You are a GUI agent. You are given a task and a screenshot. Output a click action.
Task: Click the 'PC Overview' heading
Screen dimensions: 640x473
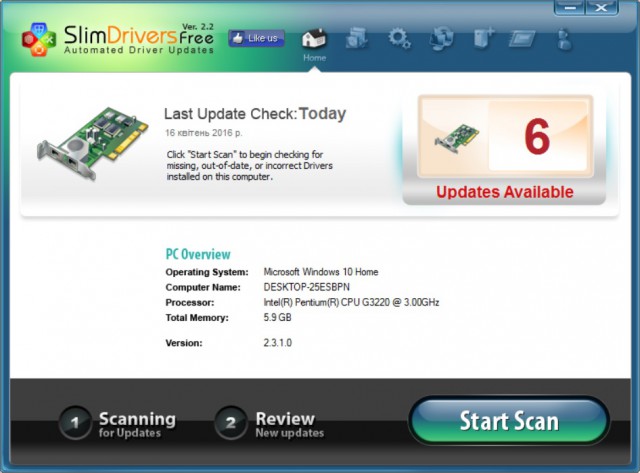[198, 254]
